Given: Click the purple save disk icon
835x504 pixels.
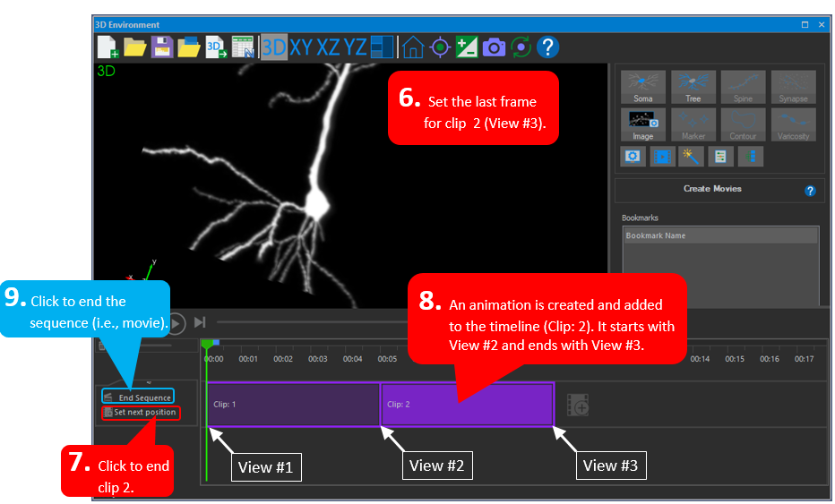Looking at the screenshot, I should pyautogui.click(x=162, y=47).
